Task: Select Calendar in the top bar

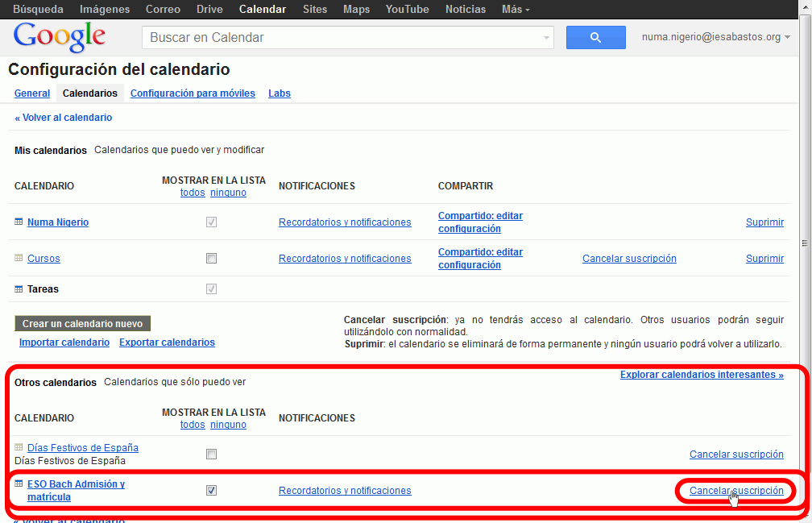Action: tap(263, 10)
